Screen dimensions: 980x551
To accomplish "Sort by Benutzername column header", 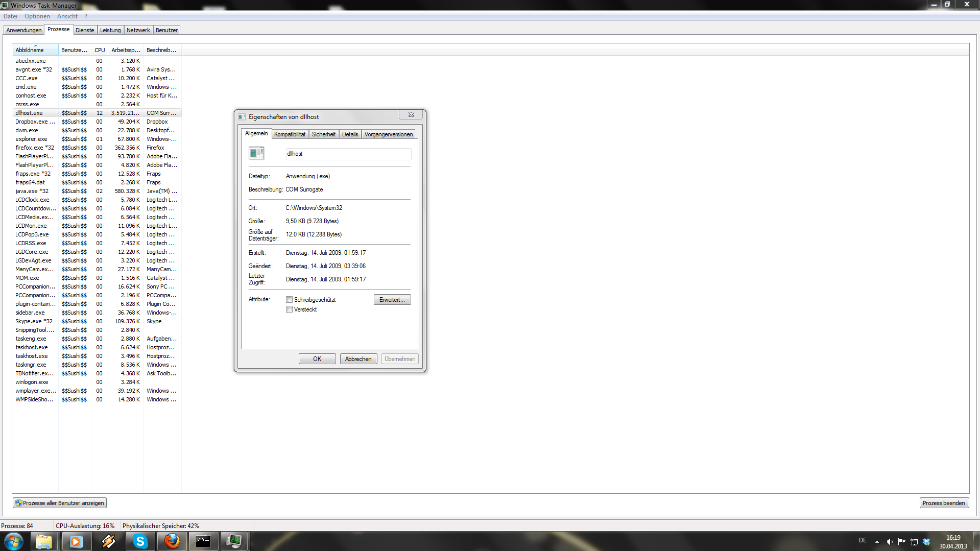I will 75,50.
